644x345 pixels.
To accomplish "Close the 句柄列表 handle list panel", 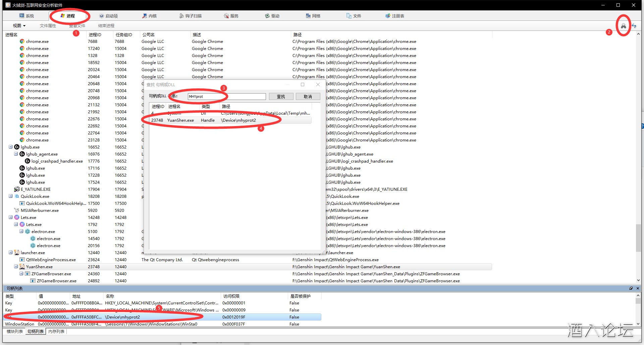I will (x=638, y=288).
